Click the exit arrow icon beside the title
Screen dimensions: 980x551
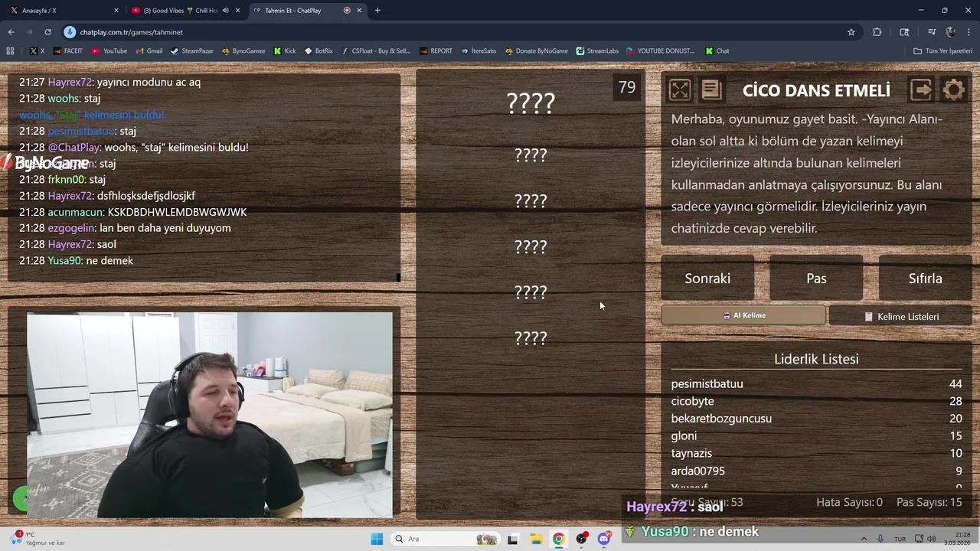click(x=922, y=90)
